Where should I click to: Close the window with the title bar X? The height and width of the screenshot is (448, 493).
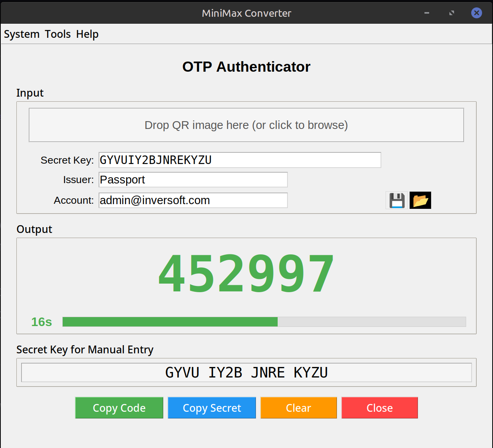click(x=477, y=13)
